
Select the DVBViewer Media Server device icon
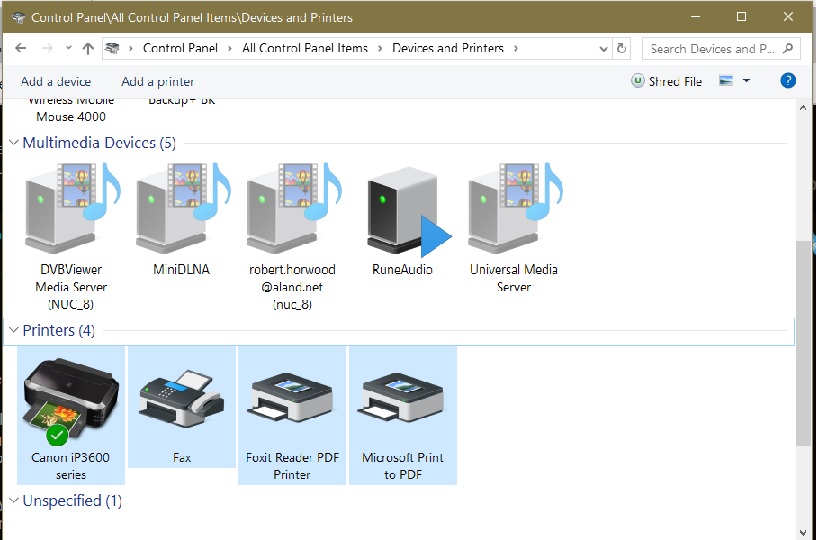pos(73,208)
